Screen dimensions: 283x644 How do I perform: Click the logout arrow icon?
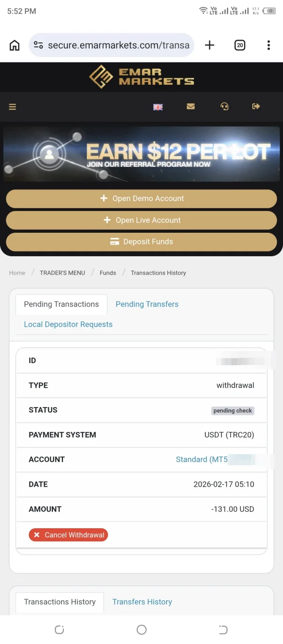click(256, 107)
